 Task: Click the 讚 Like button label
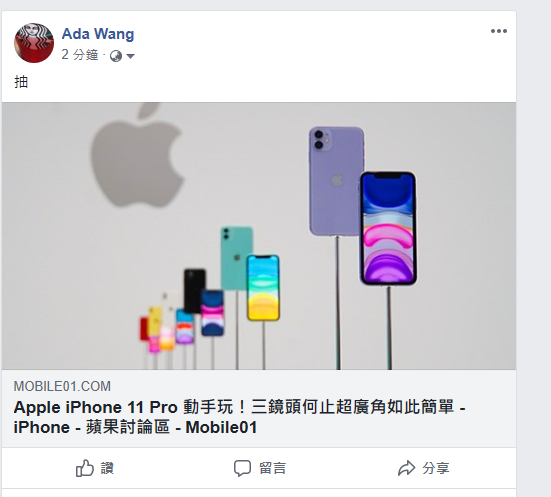tap(107, 468)
